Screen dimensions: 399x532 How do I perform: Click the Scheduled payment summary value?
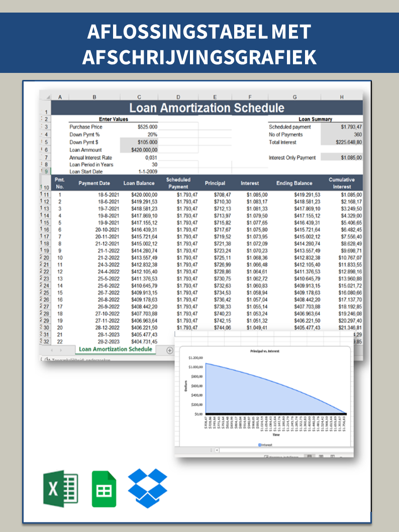351,127
